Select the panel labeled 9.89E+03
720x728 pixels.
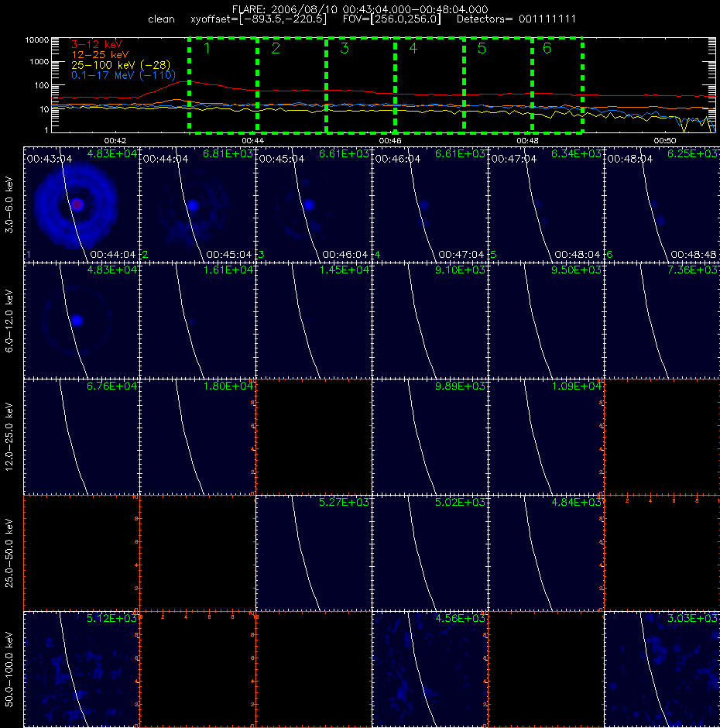pyautogui.click(x=430, y=437)
